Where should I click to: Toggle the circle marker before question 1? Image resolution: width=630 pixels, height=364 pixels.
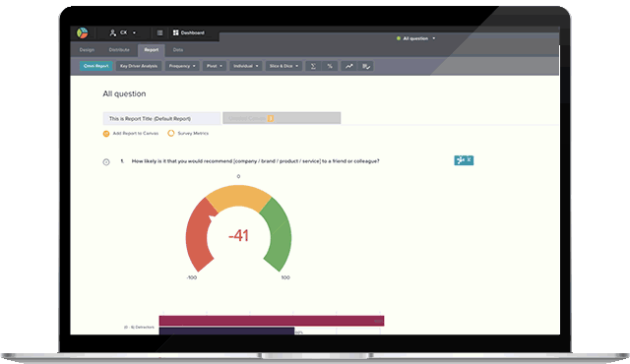(106, 162)
